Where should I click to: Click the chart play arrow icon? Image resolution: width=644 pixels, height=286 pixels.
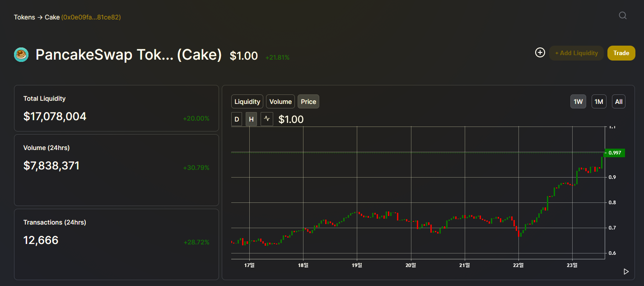click(626, 272)
